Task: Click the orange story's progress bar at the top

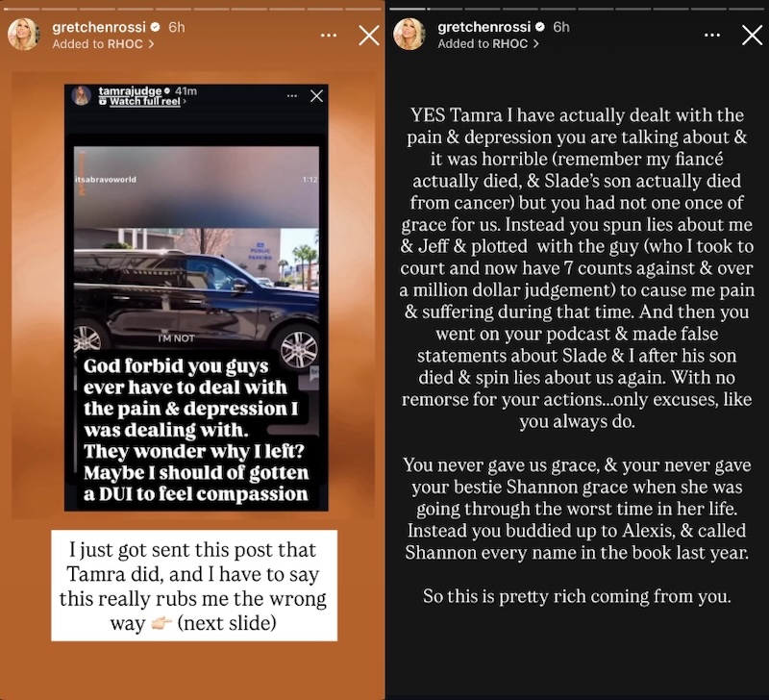Action: click(192, 7)
